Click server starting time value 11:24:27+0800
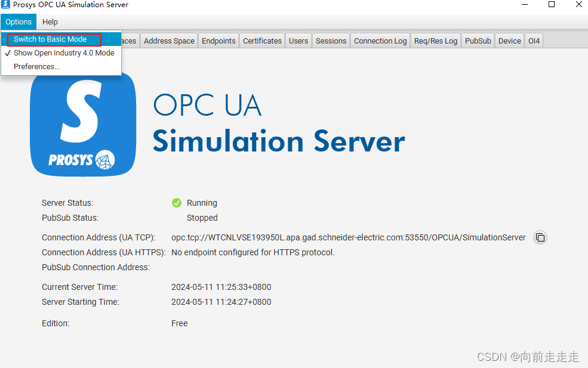The height and width of the screenshot is (368, 588). pyautogui.click(x=221, y=302)
